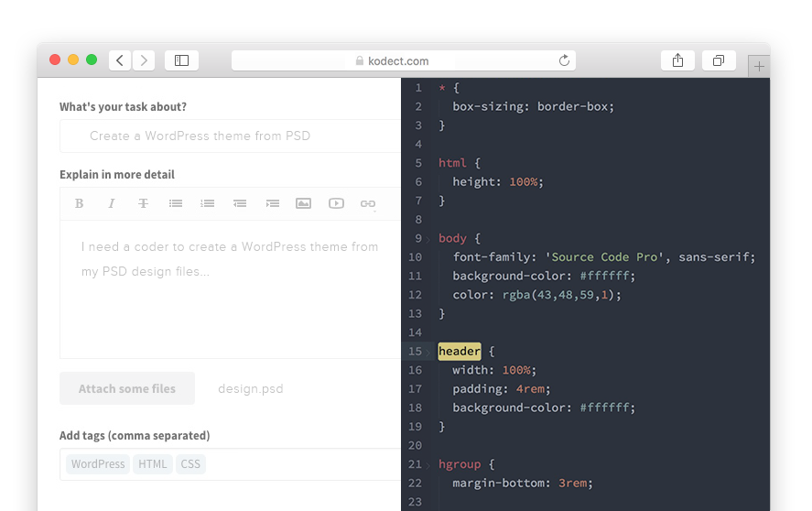
Task: Collapse the header rule fold arrow
Action: 428,353
